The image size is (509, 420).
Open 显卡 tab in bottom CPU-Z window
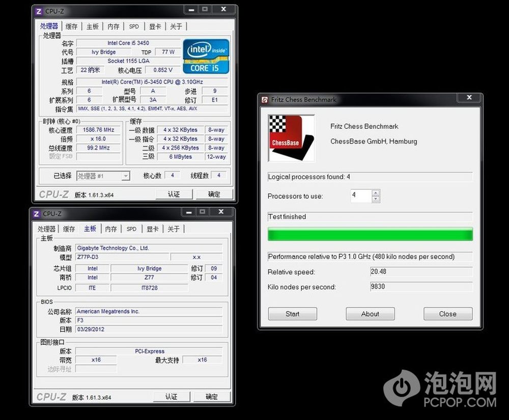[153, 229]
